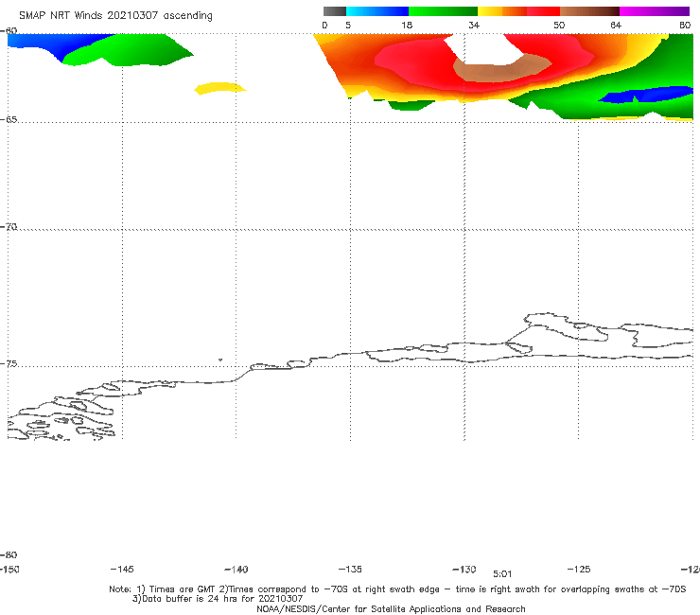Viewport: 700px width, 615px height.
Task: Click the brown segment of the color bar
Action: [589, 11]
